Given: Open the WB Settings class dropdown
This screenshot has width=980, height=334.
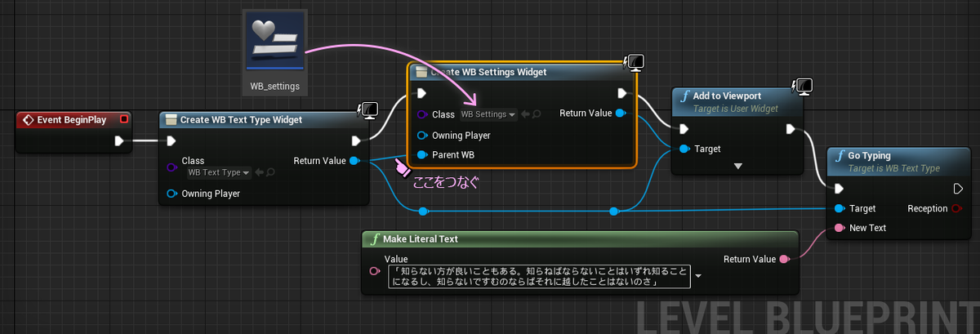Looking at the screenshot, I should click(x=488, y=114).
